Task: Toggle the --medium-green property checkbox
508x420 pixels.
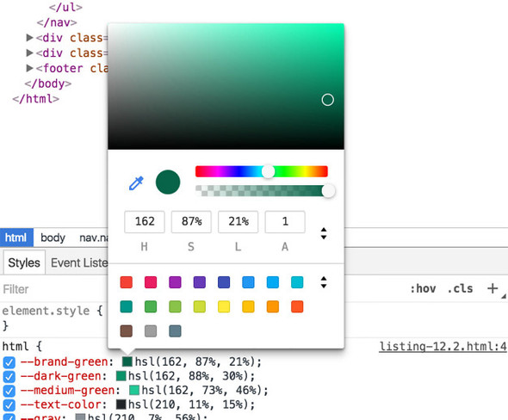Action: point(9,391)
